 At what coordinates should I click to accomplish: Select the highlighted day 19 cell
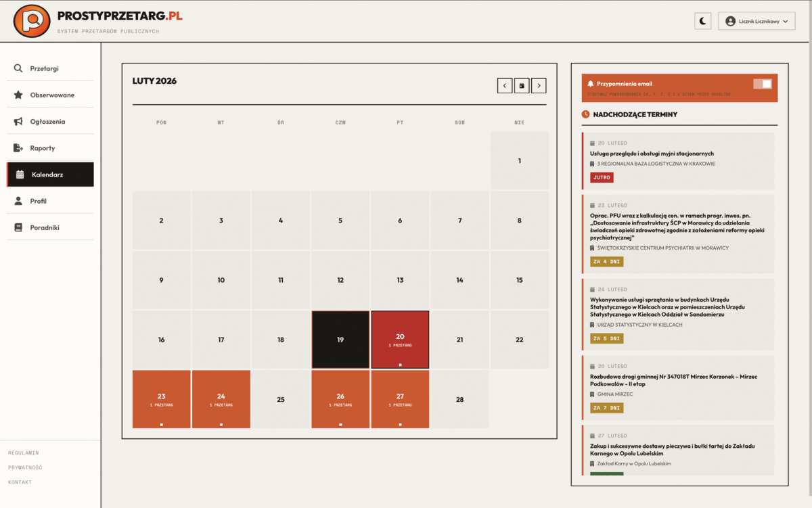tap(340, 340)
